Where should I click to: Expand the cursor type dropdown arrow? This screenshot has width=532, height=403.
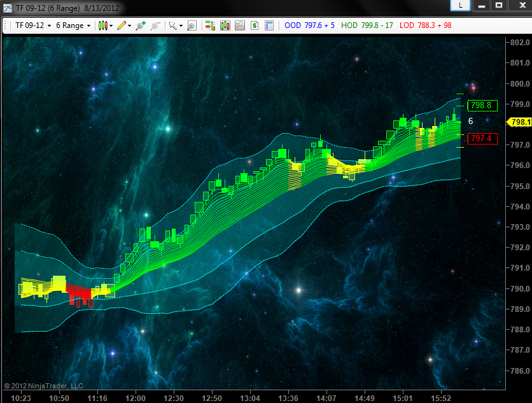click(x=181, y=26)
